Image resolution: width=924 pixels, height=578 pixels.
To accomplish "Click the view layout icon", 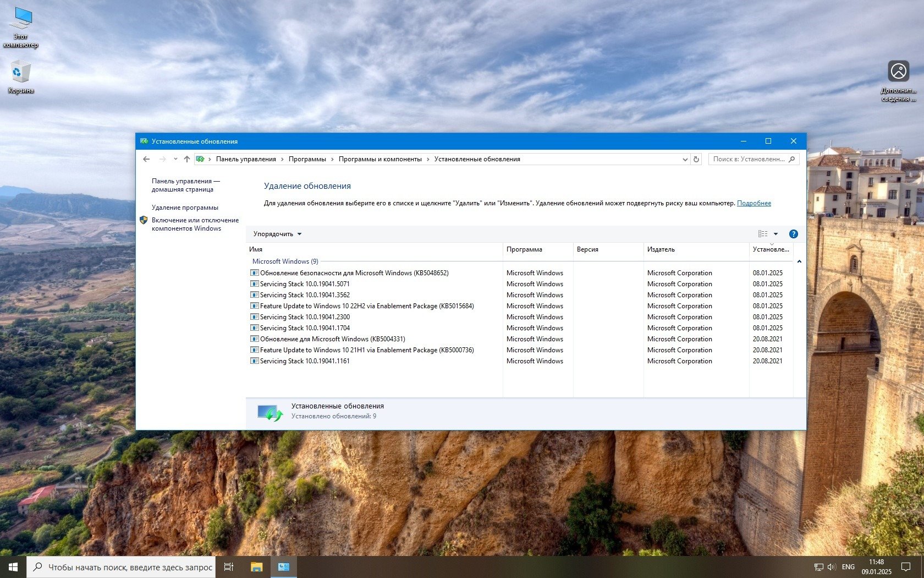I will 763,234.
